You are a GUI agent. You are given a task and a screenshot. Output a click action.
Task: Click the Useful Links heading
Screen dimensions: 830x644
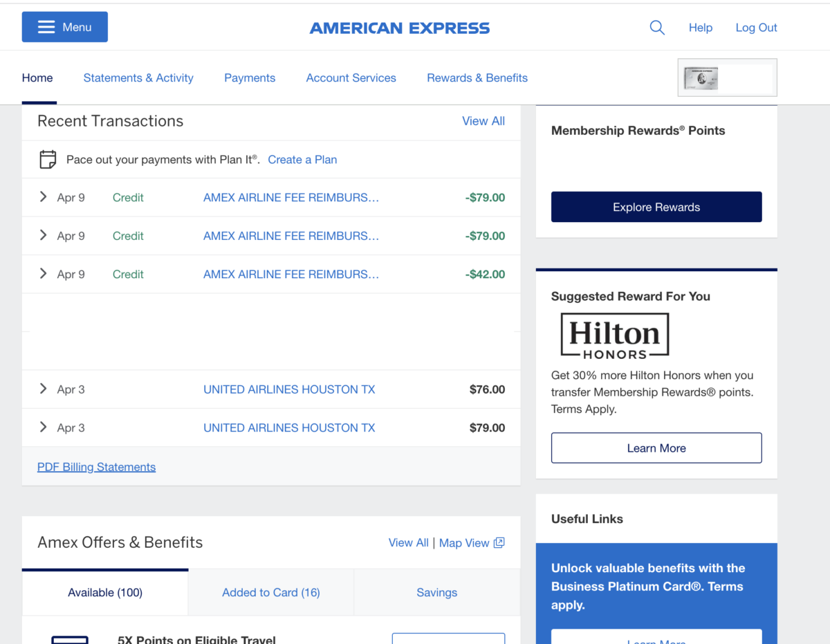pos(587,519)
